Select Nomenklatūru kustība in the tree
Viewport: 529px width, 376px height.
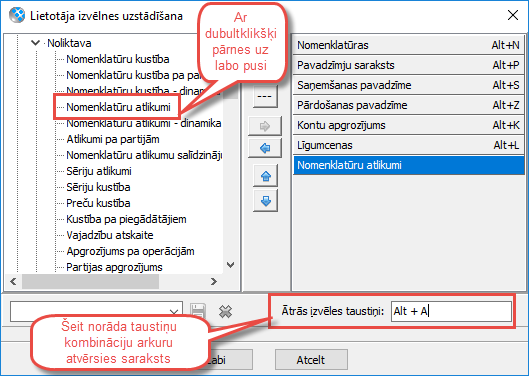118,59
